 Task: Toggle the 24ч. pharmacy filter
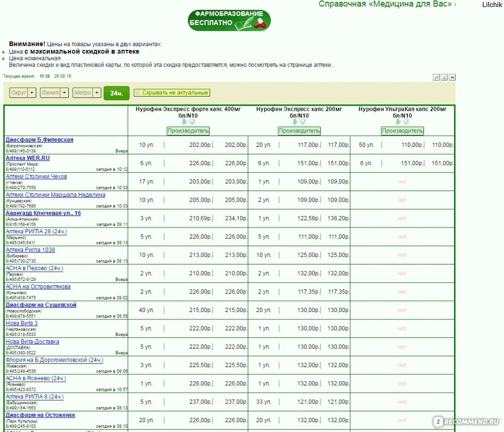(116, 93)
